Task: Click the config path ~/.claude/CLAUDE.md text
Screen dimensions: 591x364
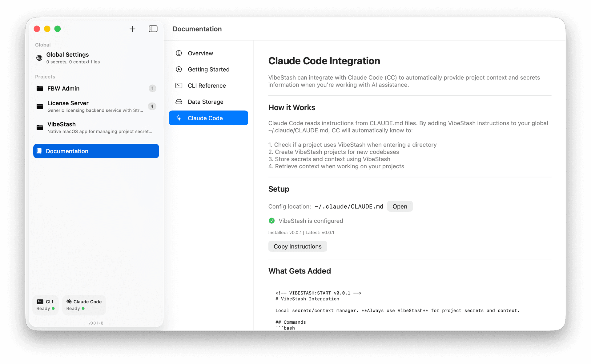Action: click(x=349, y=206)
